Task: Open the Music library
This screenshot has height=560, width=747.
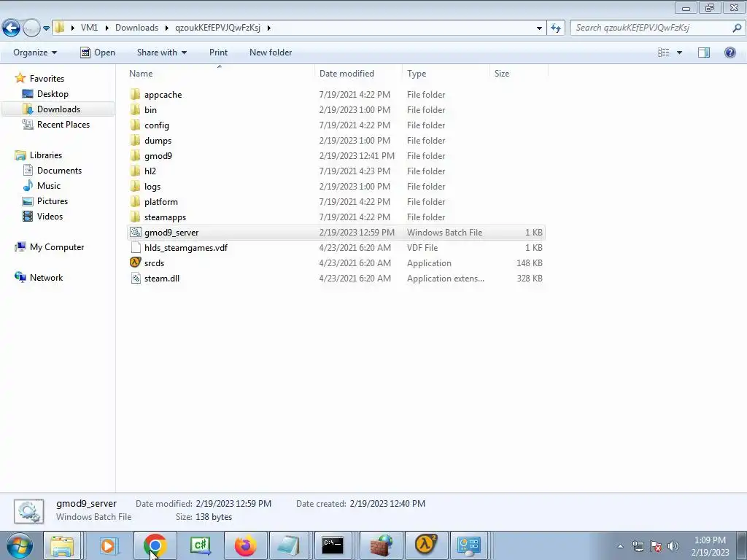Action: pos(49,186)
